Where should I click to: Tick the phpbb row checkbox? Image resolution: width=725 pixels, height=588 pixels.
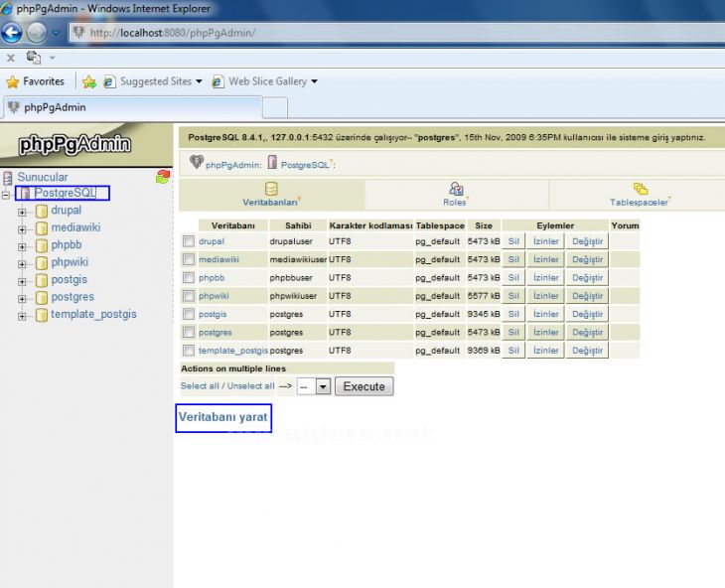tap(188, 278)
